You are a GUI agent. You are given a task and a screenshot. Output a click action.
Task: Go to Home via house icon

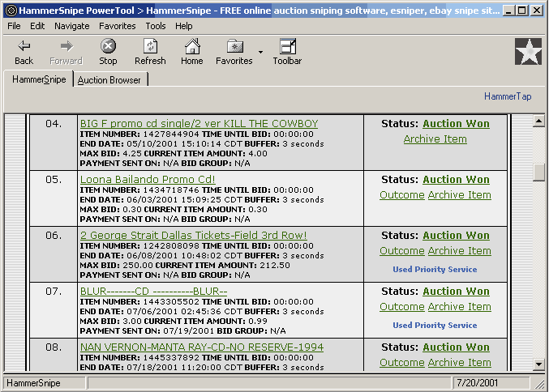coord(192,46)
